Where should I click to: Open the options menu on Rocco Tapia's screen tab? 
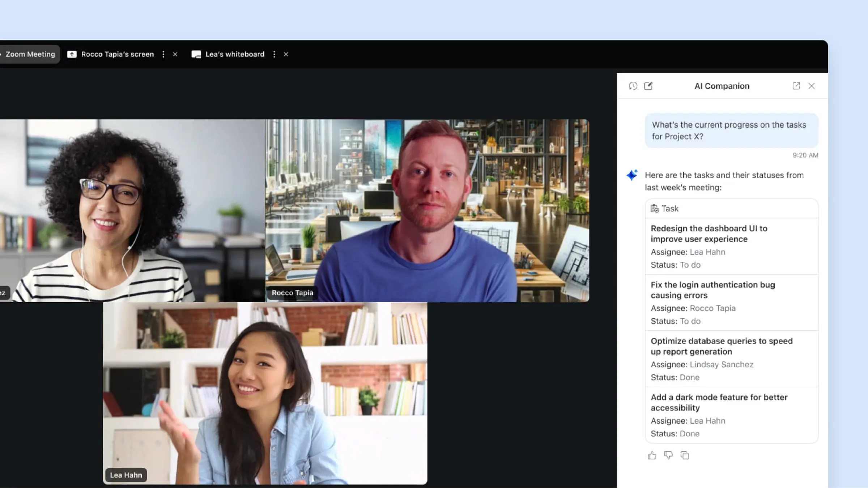(163, 54)
